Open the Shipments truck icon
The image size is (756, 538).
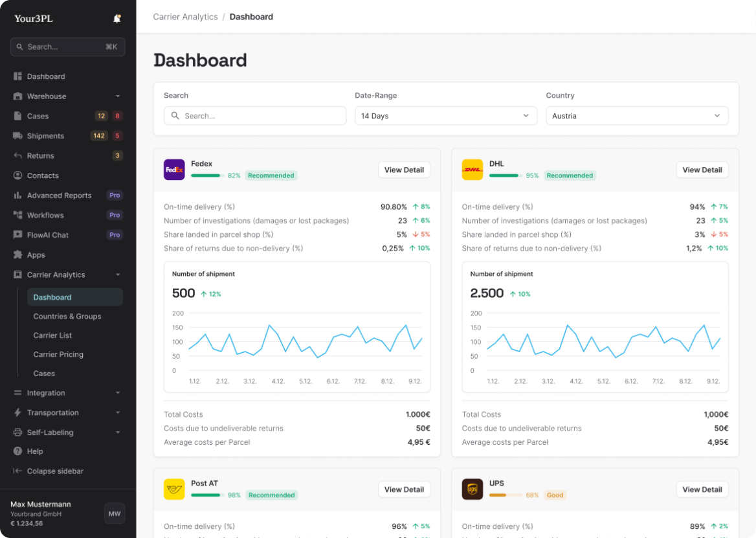17,136
